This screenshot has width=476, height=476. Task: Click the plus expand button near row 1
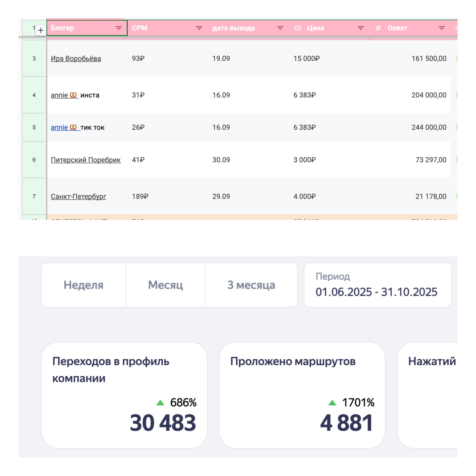click(41, 30)
